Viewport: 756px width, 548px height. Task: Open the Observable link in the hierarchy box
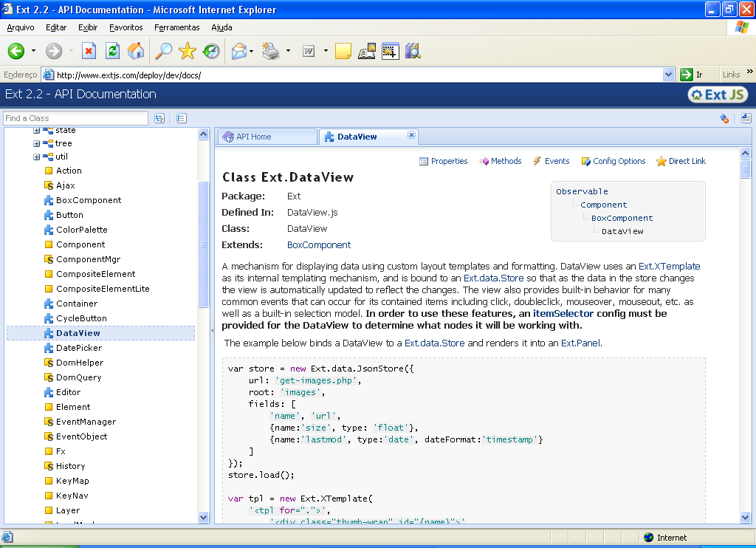click(582, 191)
